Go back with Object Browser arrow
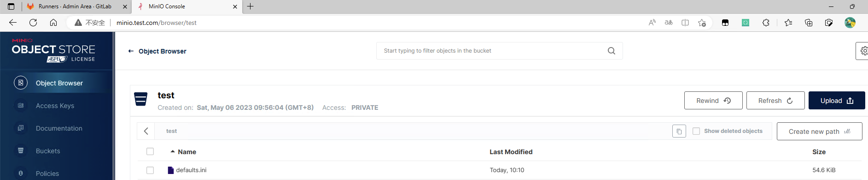This screenshot has height=180, width=868. 131,51
